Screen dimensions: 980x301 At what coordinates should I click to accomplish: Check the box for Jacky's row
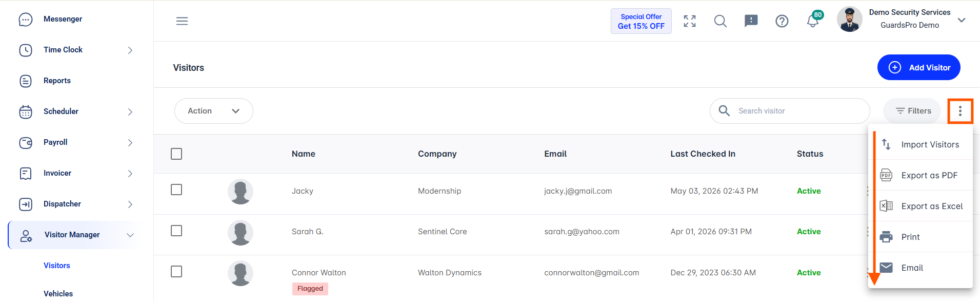coord(176,190)
